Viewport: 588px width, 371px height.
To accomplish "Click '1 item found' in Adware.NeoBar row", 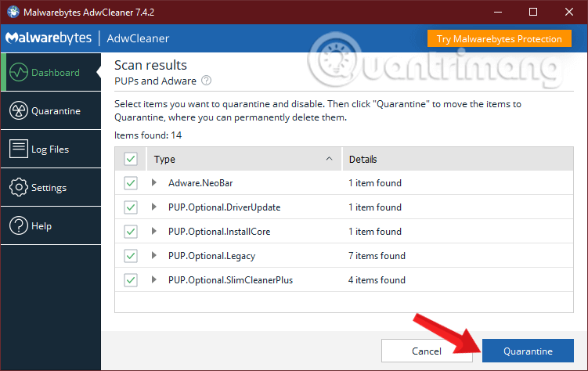I will 375,183.
